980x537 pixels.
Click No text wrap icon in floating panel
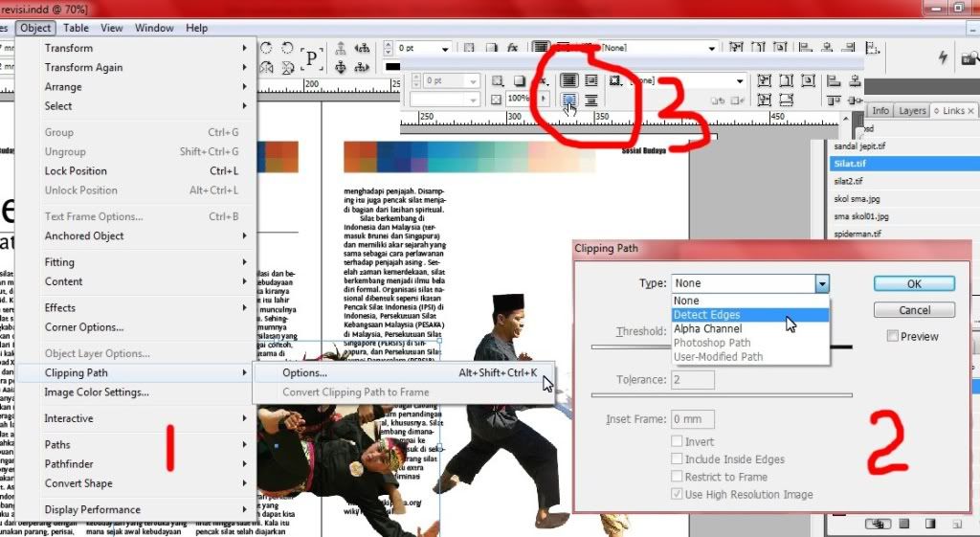click(x=568, y=80)
